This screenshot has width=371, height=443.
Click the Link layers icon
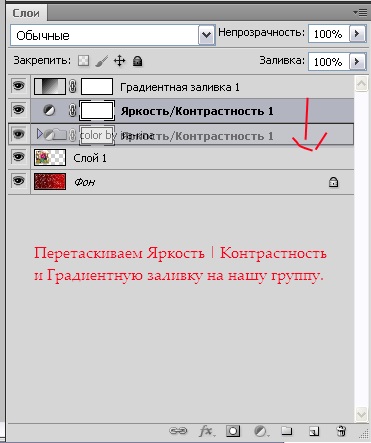[178, 431]
